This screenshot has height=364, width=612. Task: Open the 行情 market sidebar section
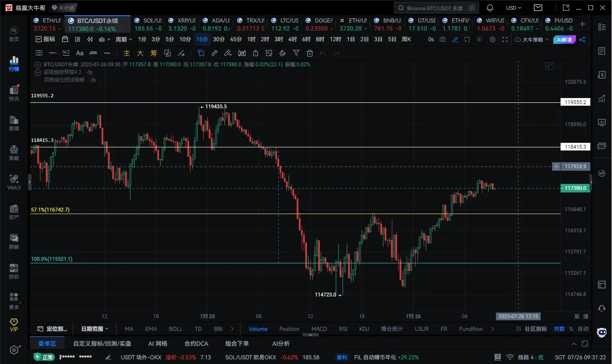click(x=14, y=64)
